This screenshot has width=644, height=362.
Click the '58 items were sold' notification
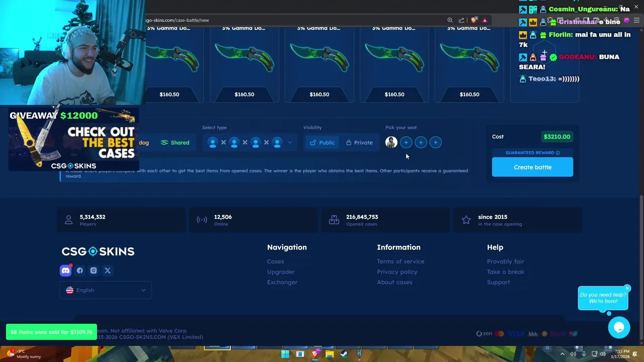[51, 332]
